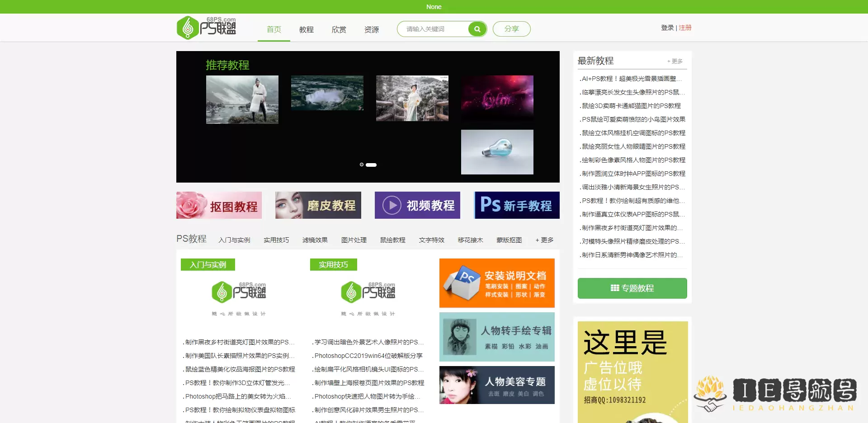The height and width of the screenshot is (423, 868).
Task: Expand the +更多 category list under PS教程
Action: (x=543, y=240)
